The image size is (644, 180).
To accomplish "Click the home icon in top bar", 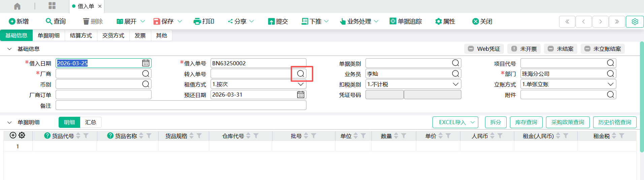I will 17,6.
